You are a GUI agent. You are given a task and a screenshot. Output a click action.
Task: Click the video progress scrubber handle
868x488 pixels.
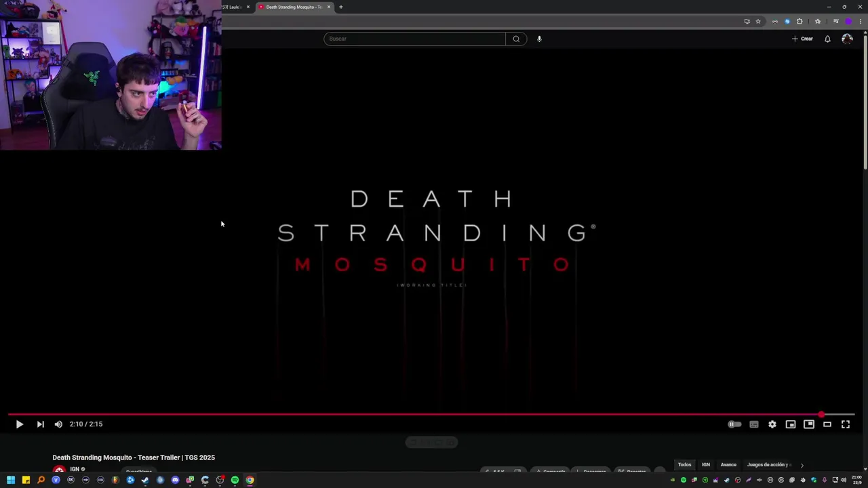tap(821, 414)
